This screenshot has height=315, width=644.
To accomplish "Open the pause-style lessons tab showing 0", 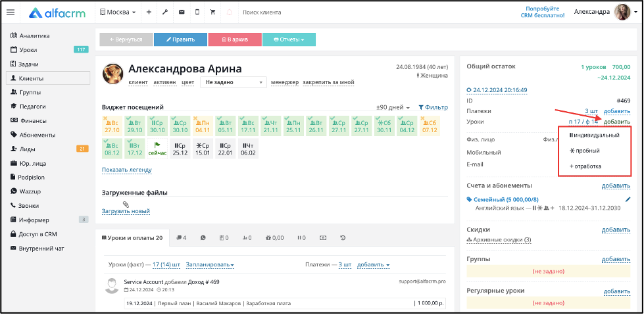I will pos(301,237).
